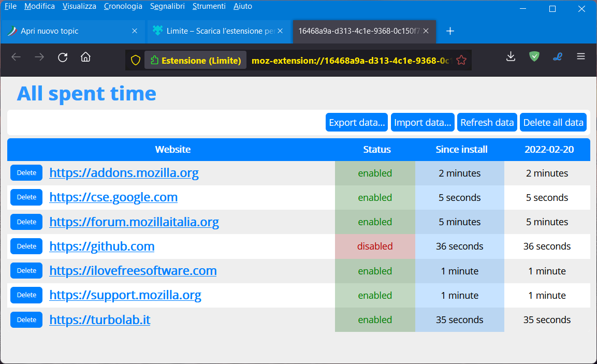Open the https://forum.mozillaitalia.org link
Image resolution: width=597 pixels, height=364 pixels.
click(x=134, y=222)
